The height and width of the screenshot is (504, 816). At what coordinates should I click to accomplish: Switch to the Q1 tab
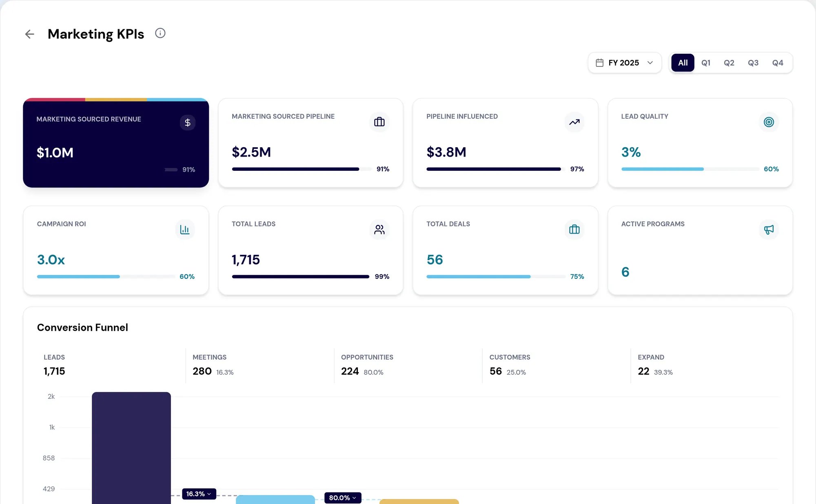click(706, 63)
